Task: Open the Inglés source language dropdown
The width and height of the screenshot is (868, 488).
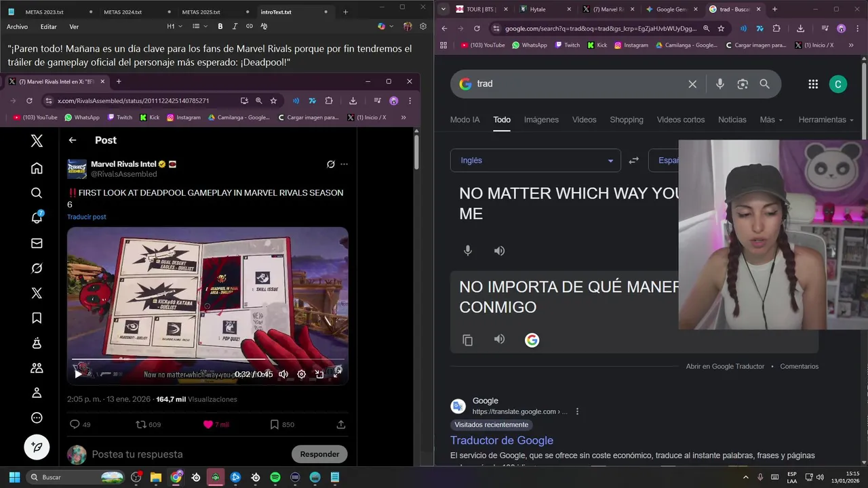Action: 536,161
